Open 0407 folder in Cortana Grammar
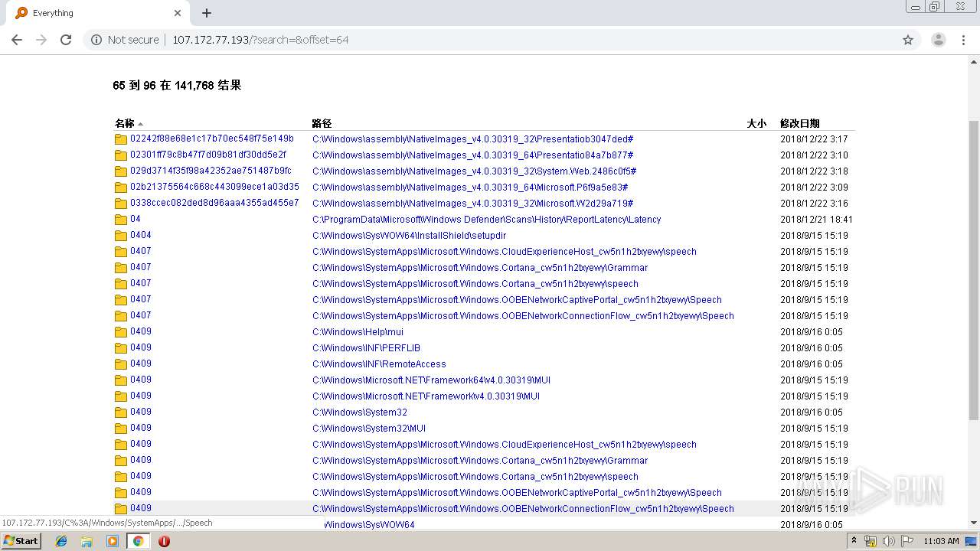 click(x=141, y=267)
